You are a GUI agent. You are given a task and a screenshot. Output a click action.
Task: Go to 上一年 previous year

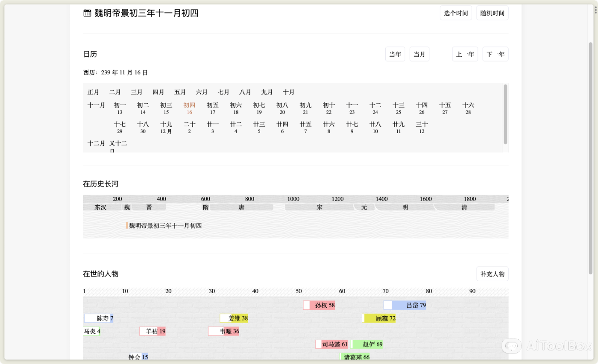pyautogui.click(x=465, y=54)
